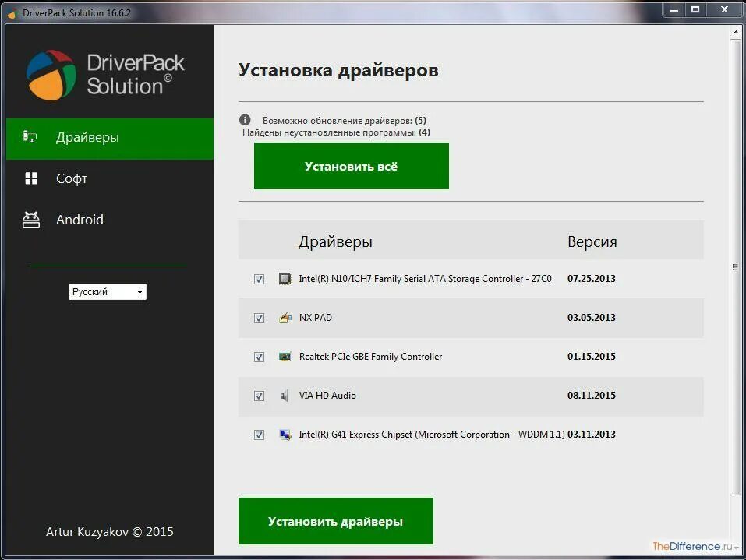Click the scrollbar down arrow
Image resolution: width=746 pixels, height=560 pixels.
[736, 548]
